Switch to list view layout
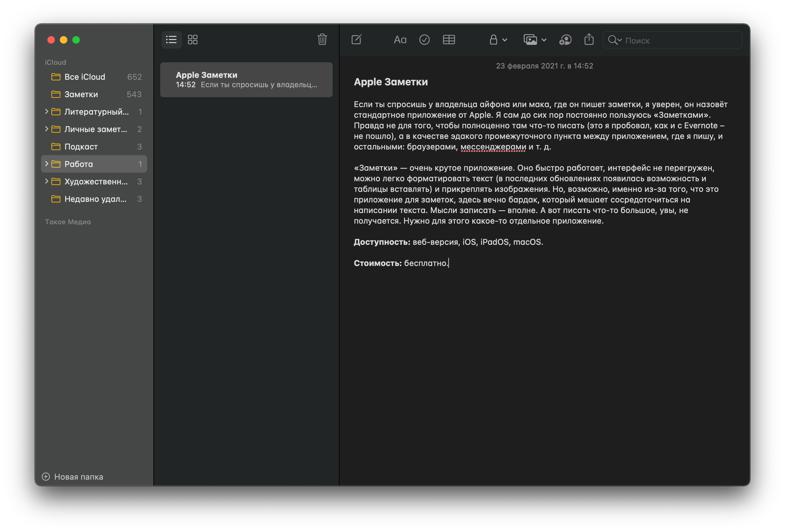Screen dimensions: 785x532 coord(172,39)
